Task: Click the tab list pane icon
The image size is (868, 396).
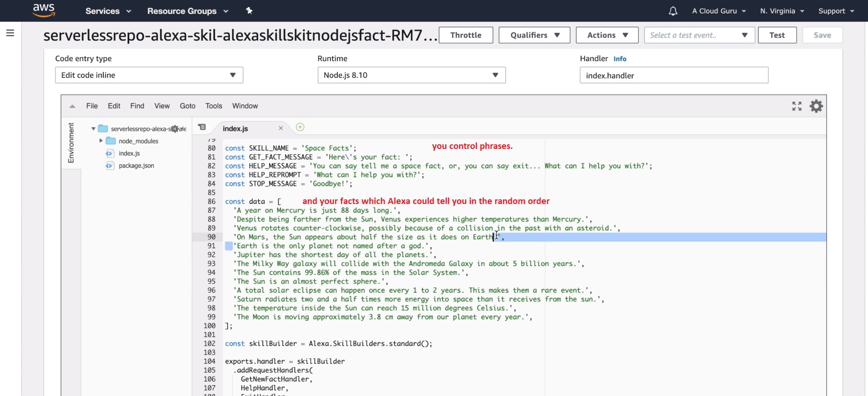Action: (202, 127)
